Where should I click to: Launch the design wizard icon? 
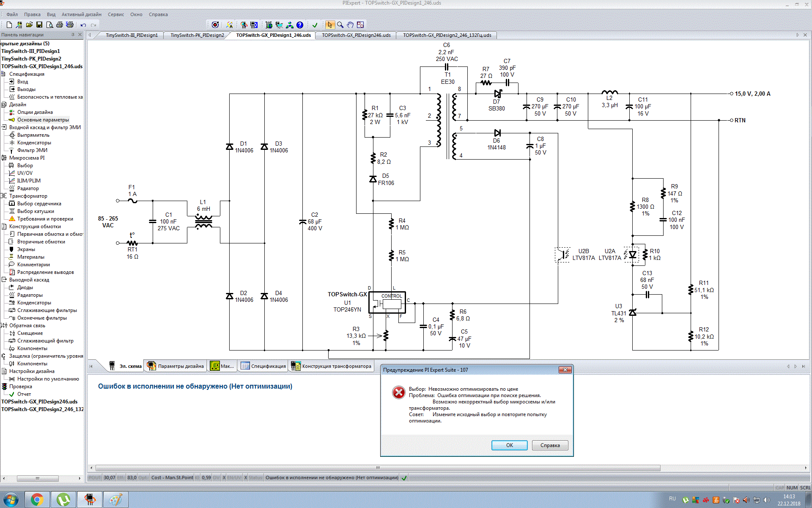pos(19,25)
